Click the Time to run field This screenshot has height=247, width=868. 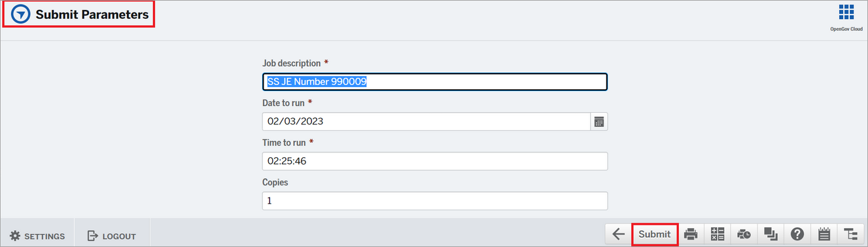coord(434,161)
